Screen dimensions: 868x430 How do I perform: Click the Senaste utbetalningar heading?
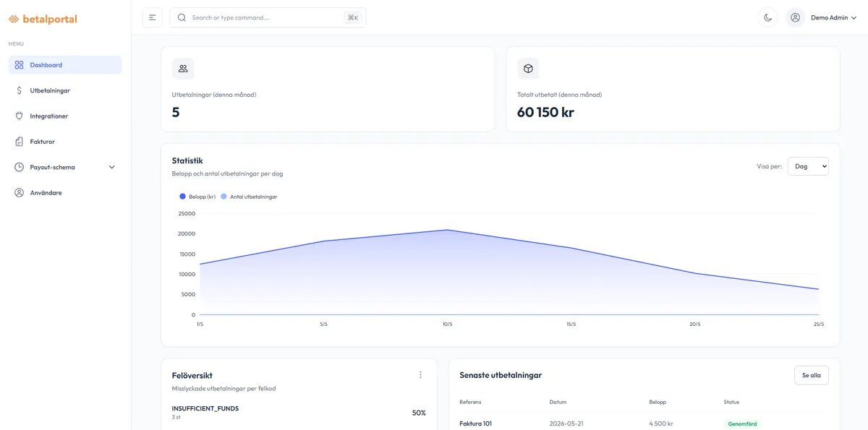(501, 375)
